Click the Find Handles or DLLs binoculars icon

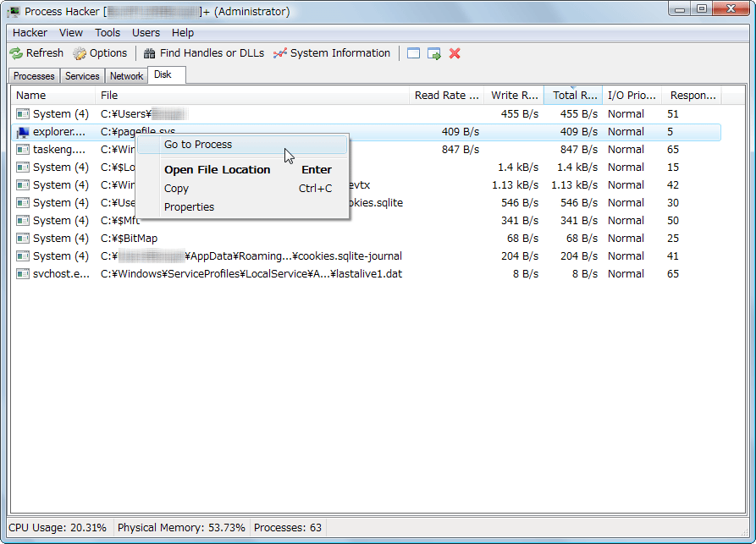(x=150, y=53)
